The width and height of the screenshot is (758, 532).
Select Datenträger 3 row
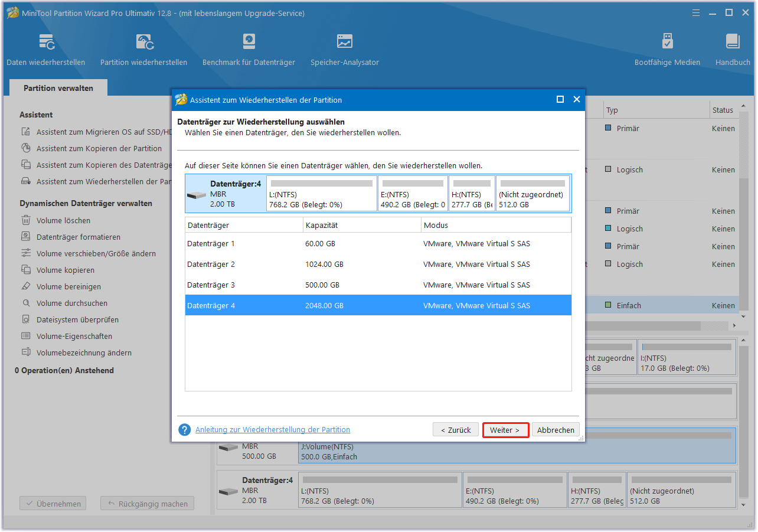(378, 285)
